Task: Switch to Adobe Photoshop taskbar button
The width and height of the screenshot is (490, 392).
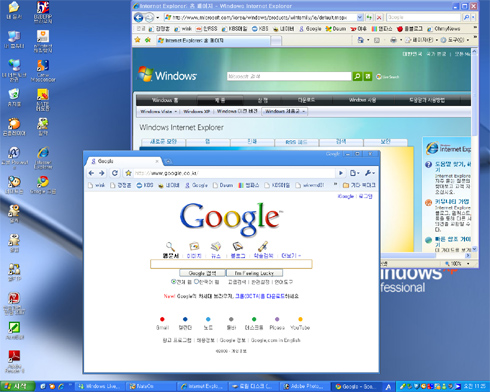Action: coord(304,386)
